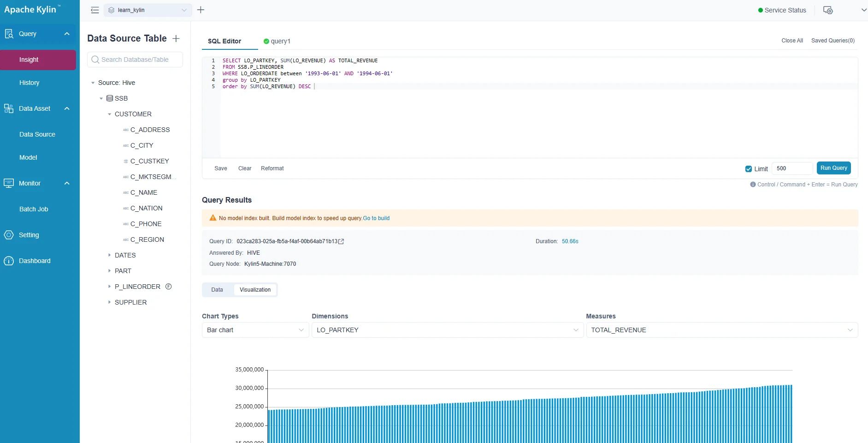Screen dimensions: 868x443
Task: Toggle the Limit checkbox
Action: tap(749, 169)
